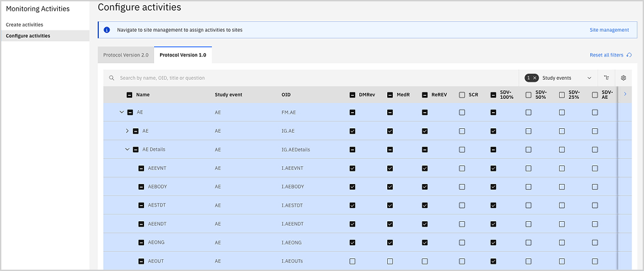Screen dimensions: 644x271
Task: Click the Site management link
Action: 609,30
